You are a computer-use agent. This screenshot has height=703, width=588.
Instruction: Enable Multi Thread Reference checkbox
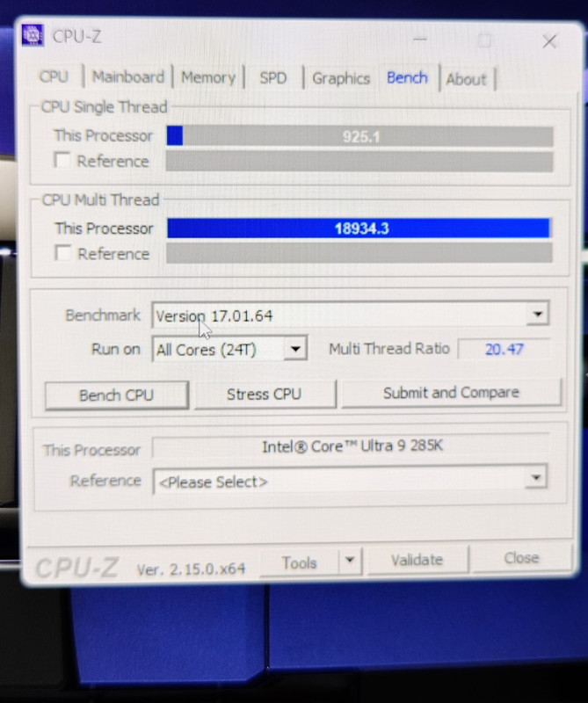(62, 253)
